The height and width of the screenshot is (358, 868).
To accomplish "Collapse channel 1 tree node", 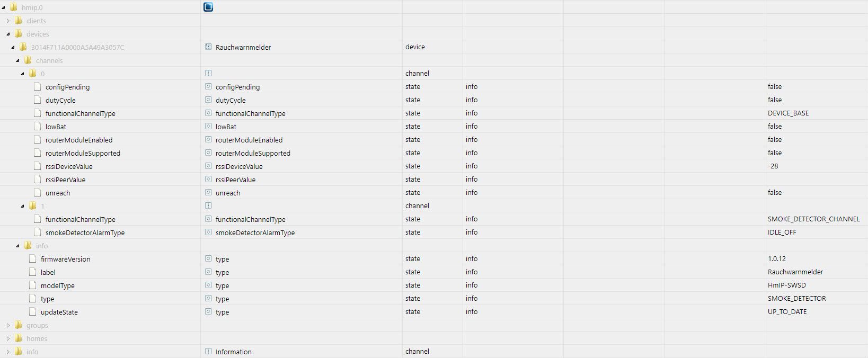I will (22, 206).
